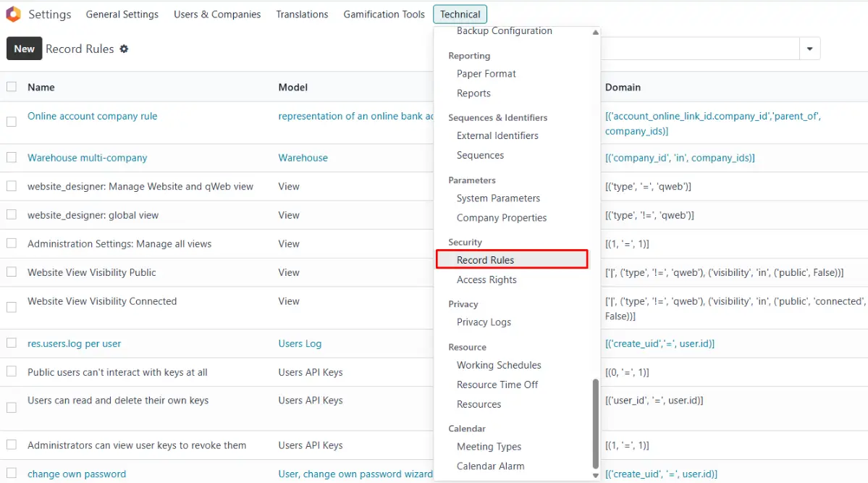The width and height of the screenshot is (868, 483).
Task: Select Access Rights menu entry
Action: click(x=486, y=280)
